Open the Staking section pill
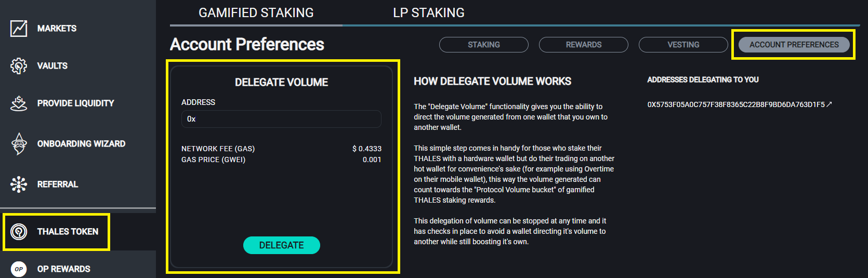 [x=483, y=45]
